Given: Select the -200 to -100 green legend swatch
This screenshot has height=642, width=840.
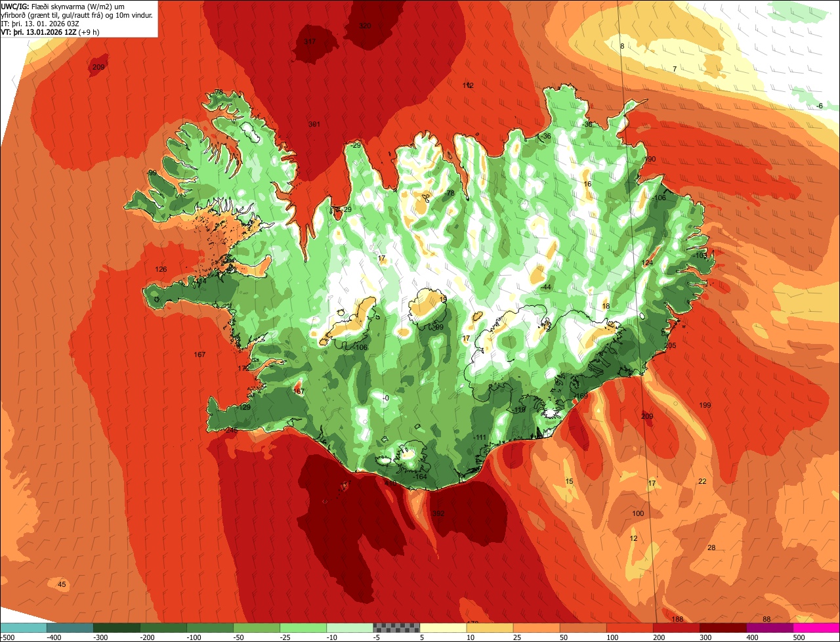Looking at the screenshot, I should 163,628.
